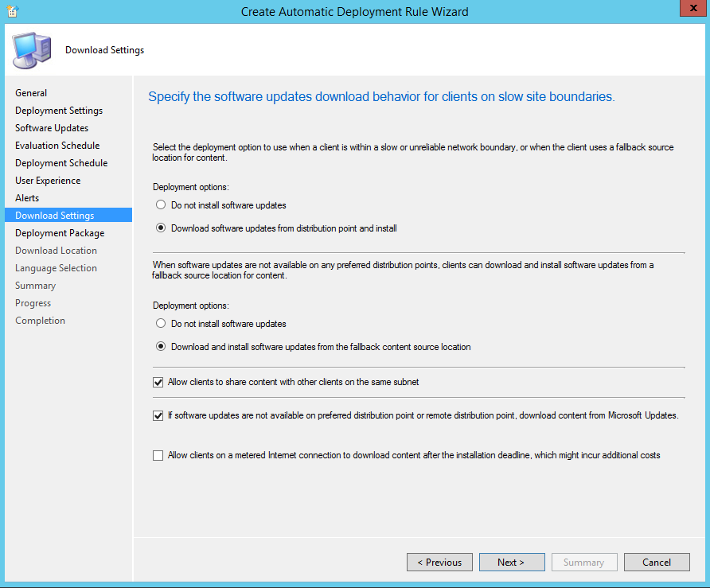
Task: Select 'Download software updates from distribution point' option
Action: pyautogui.click(x=161, y=228)
